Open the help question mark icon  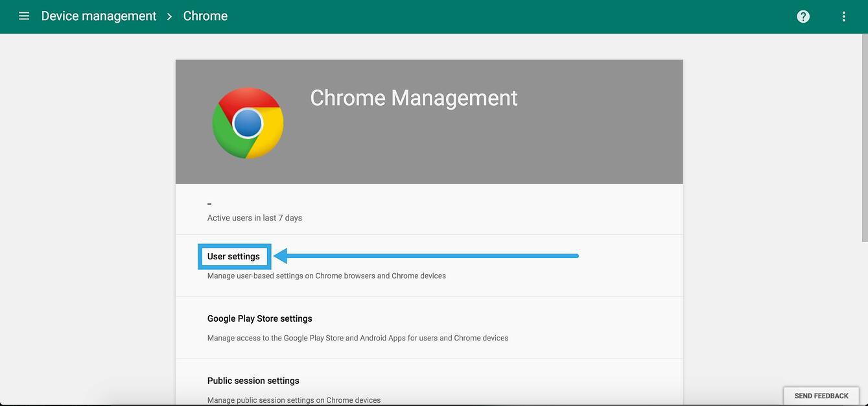point(803,16)
